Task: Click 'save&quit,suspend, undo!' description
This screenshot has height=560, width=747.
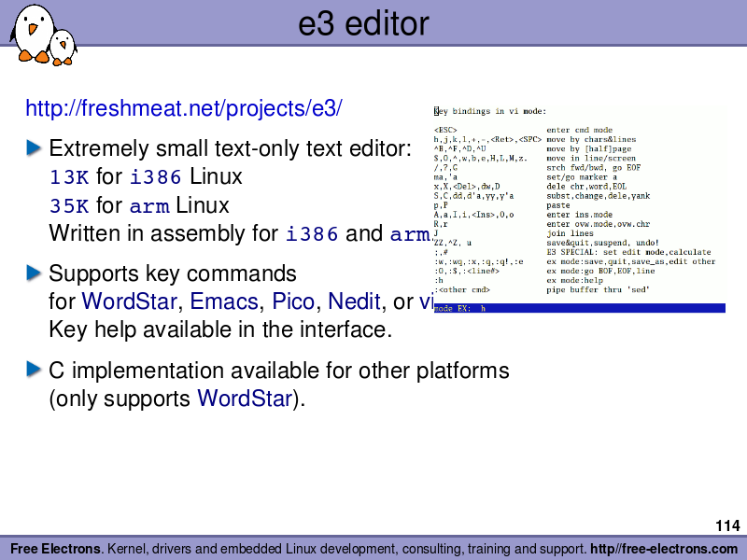Action: [602, 243]
